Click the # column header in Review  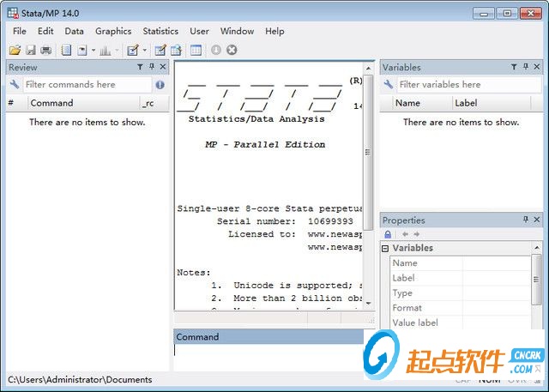click(16, 103)
